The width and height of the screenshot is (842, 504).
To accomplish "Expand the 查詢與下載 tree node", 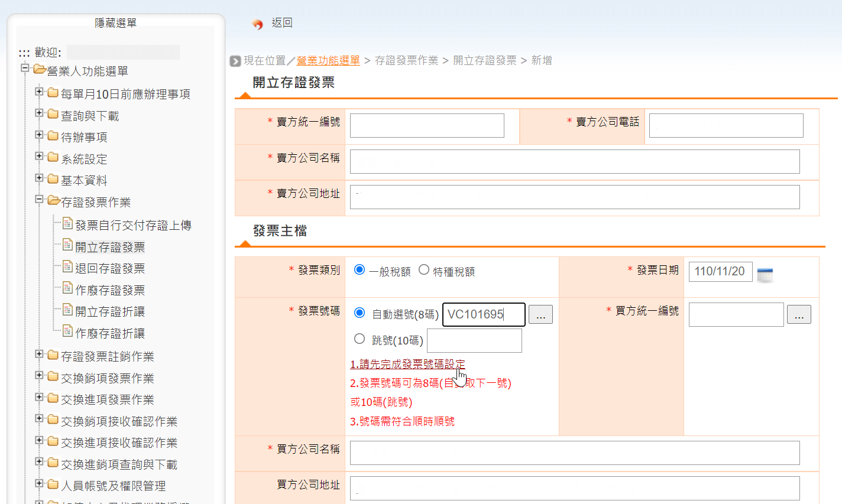I will pyautogui.click(x=39, y=113).
